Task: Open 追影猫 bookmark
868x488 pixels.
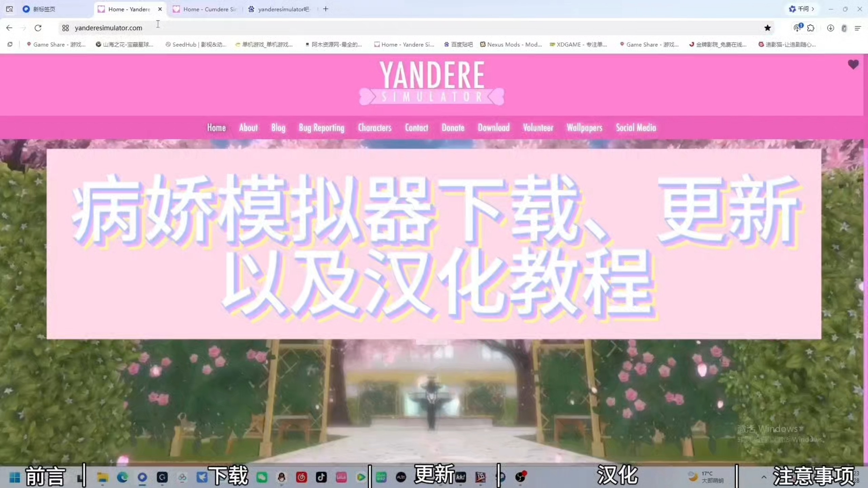Action: point(787,44)
